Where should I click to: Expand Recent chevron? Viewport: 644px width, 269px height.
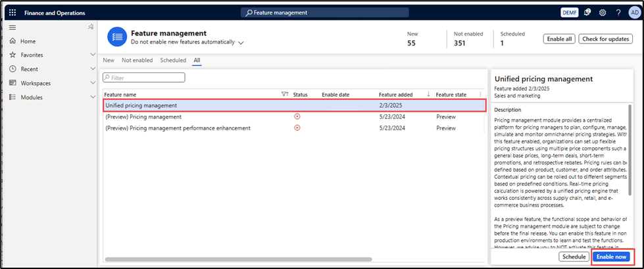(x=92, y=69)
